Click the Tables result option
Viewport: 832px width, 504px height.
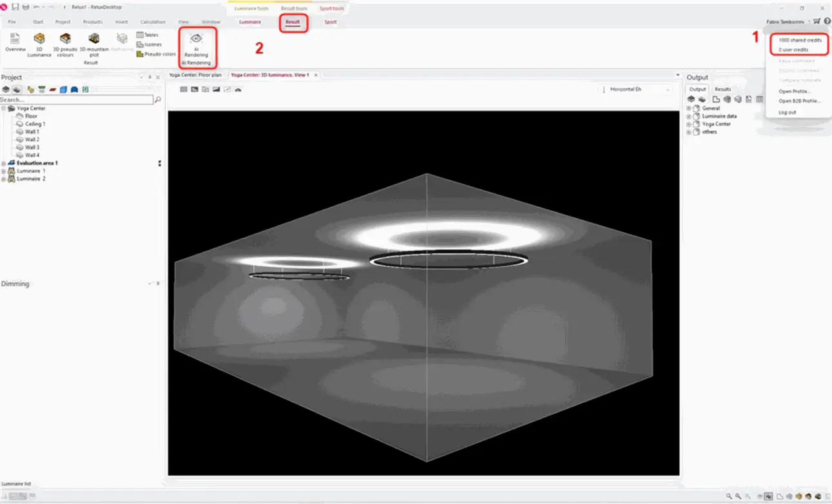coord(147,35)
